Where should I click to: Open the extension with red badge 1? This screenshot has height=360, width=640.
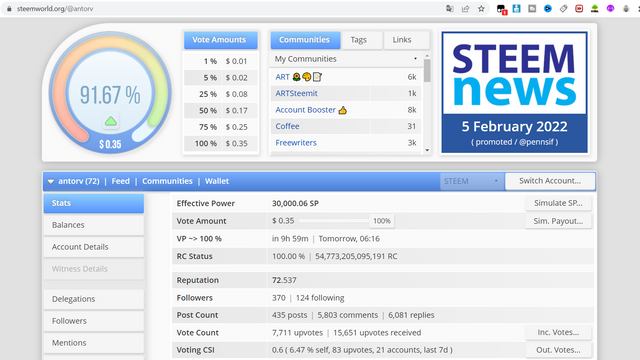501,9
